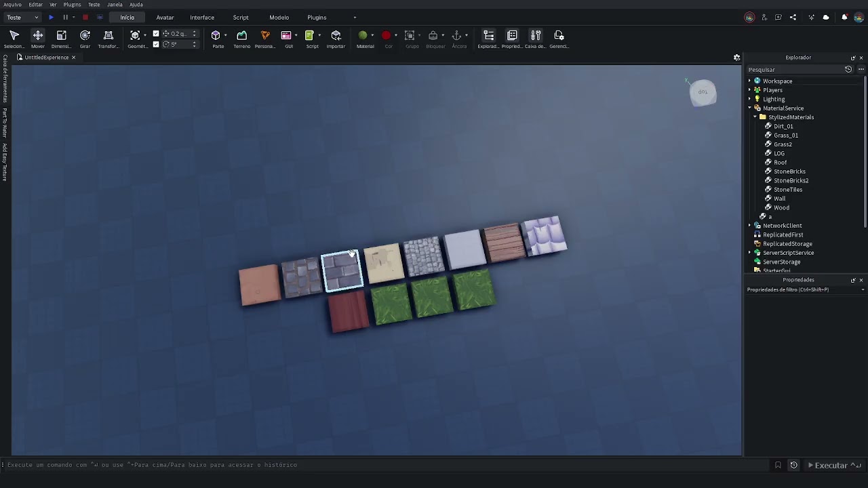Open the command history clock icon
The width and height of the screenshot is (868, 488).
(x=793, y=465)
